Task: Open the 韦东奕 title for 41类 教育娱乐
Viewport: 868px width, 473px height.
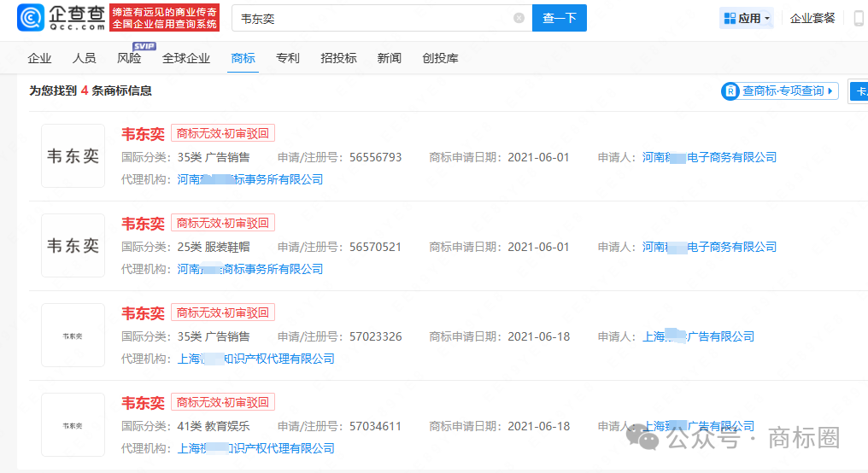Action: pos(143,403)
